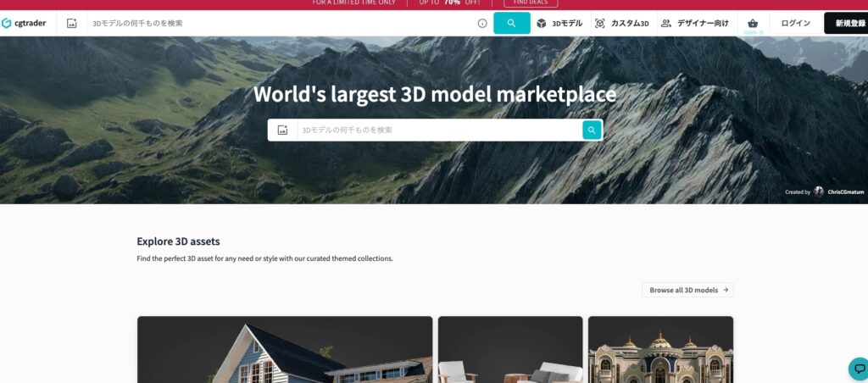The height and width of the screenshot is (383, 868).
Task: Click the cgtrader logo in header
Action: pyautogui.click(x=24, y=23)
